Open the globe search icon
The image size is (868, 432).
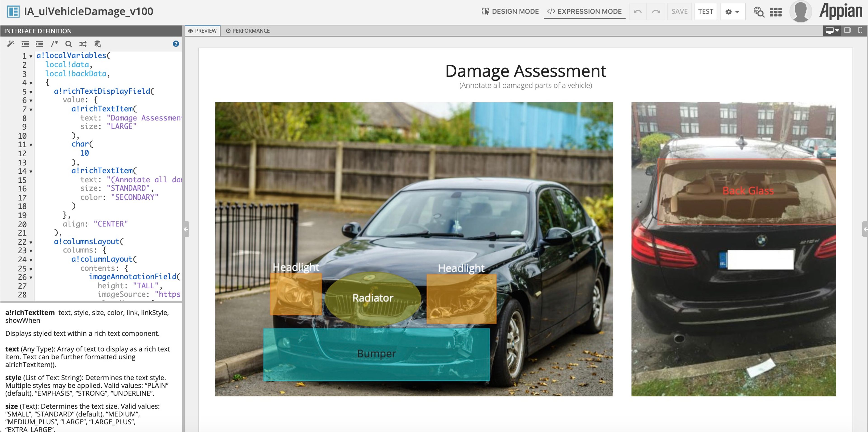pyautogui.click(x=759, y=12)
